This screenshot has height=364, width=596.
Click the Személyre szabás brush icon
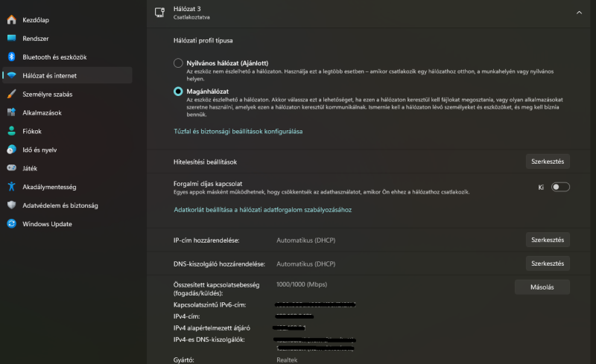tap(11, 94)
